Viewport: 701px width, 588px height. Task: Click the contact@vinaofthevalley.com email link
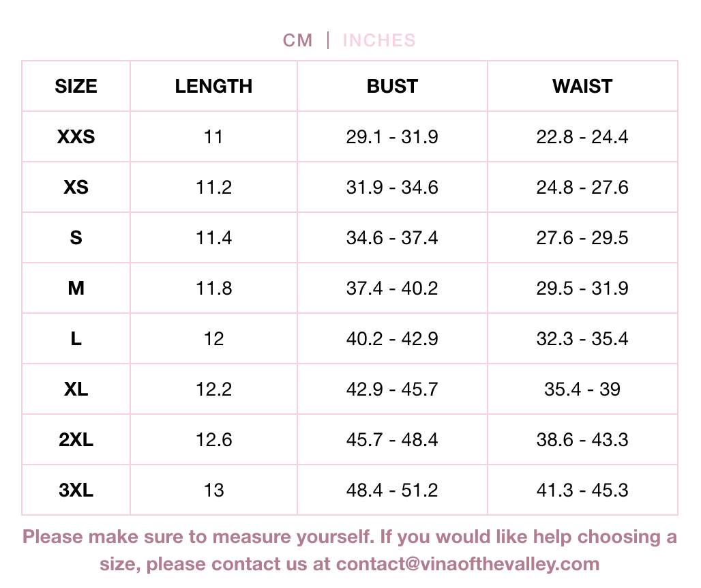click(468, 564)
